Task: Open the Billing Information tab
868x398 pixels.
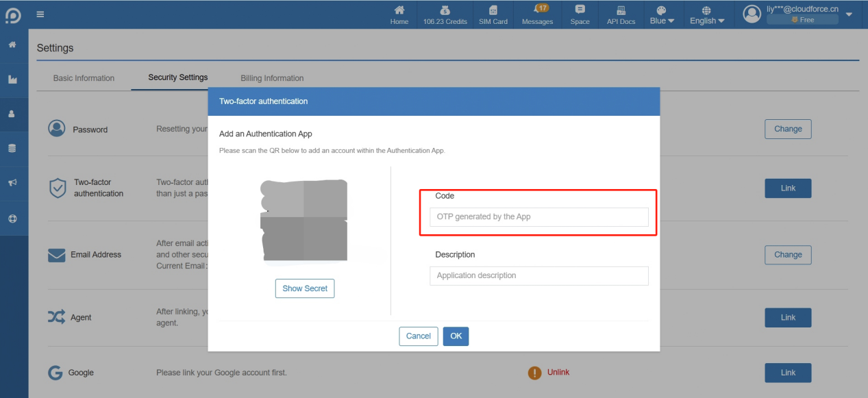Action: pyautogui.click(x=272, y=78)
